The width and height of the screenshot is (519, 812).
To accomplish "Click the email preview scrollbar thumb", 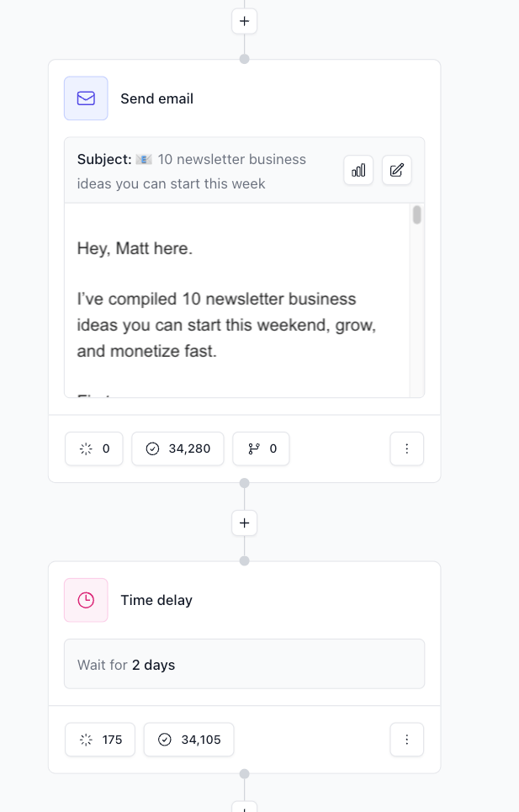I will [x=416, y=215].
